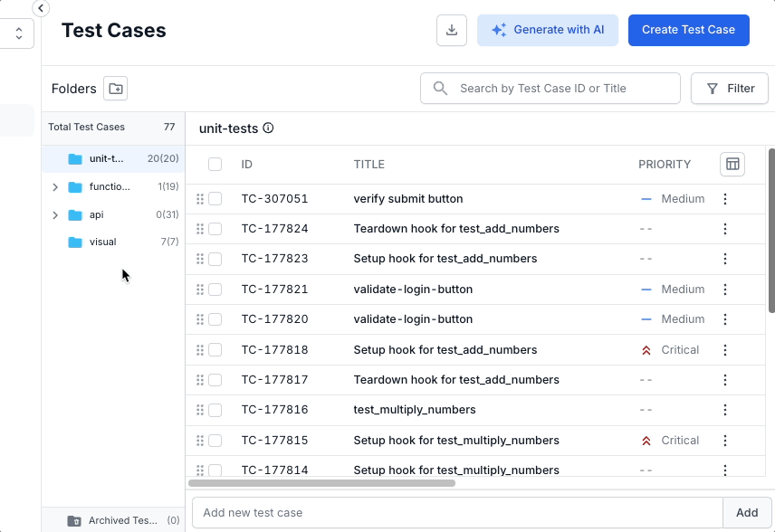Expand the functional folder tree arrow
Screen dimensions: 775x532
click(55, 187)
